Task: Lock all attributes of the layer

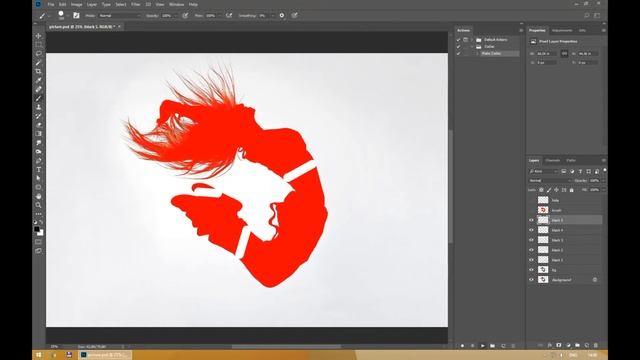Action: pyautogui.click(x=571, y=190)
